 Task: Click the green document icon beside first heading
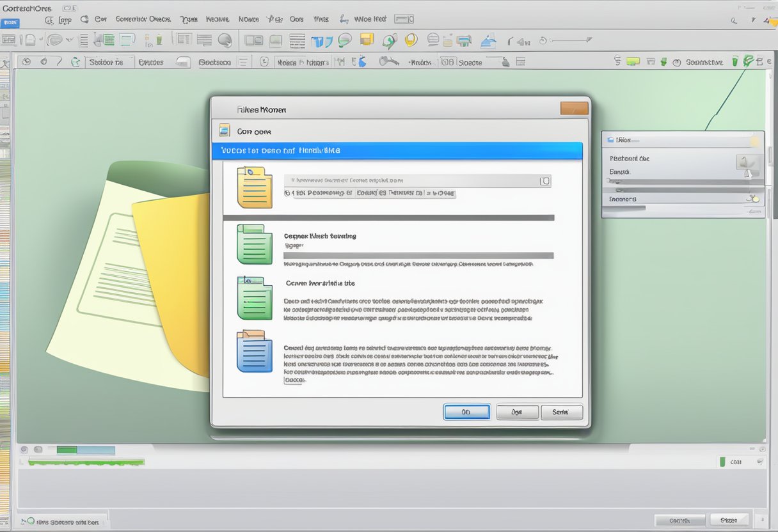point(254,243)
